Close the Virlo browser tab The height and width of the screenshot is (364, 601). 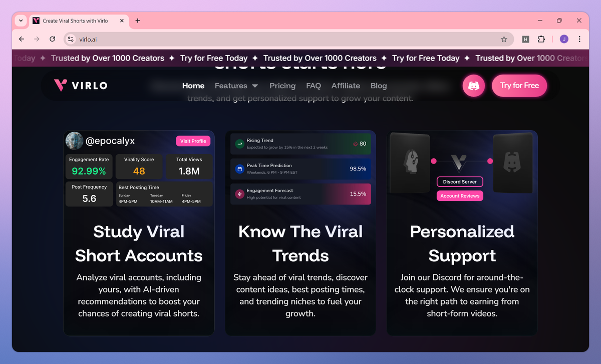(x=122, y=21)
